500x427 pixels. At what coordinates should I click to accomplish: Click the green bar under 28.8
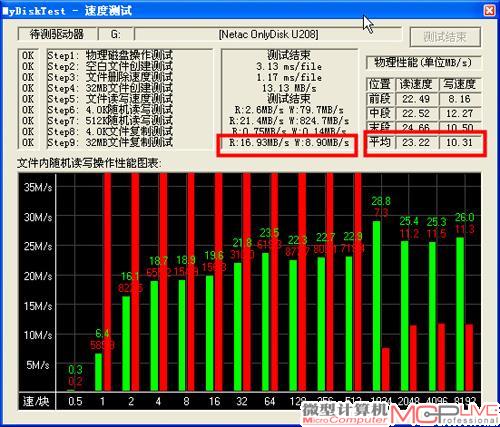tap(376, 305)
